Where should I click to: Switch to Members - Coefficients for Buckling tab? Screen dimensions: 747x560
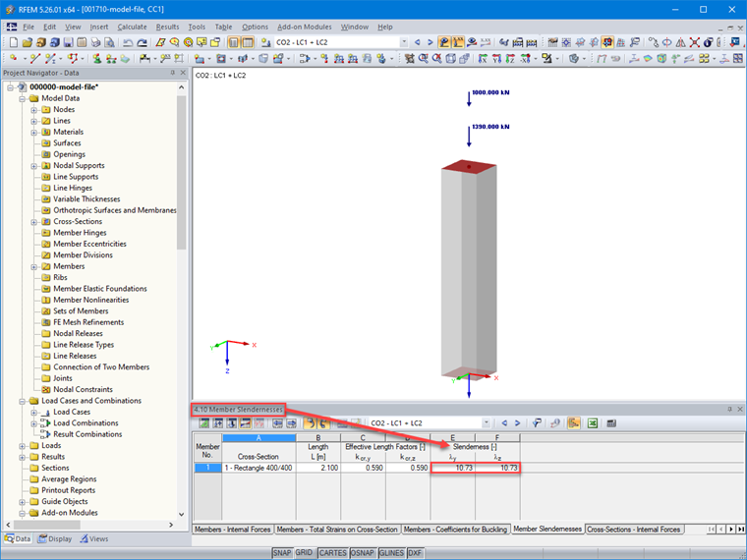point(455,530)
